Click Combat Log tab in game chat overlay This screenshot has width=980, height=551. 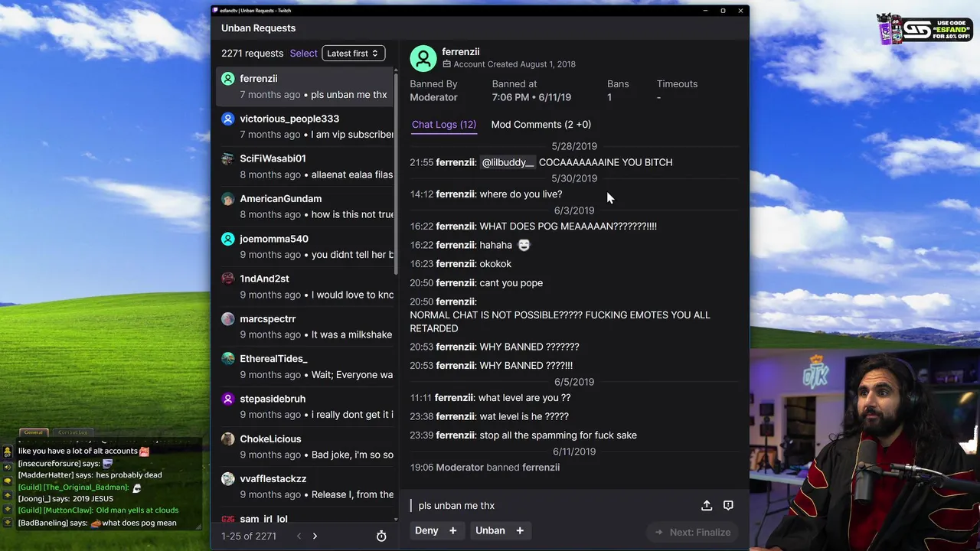(x=73, y=432)
